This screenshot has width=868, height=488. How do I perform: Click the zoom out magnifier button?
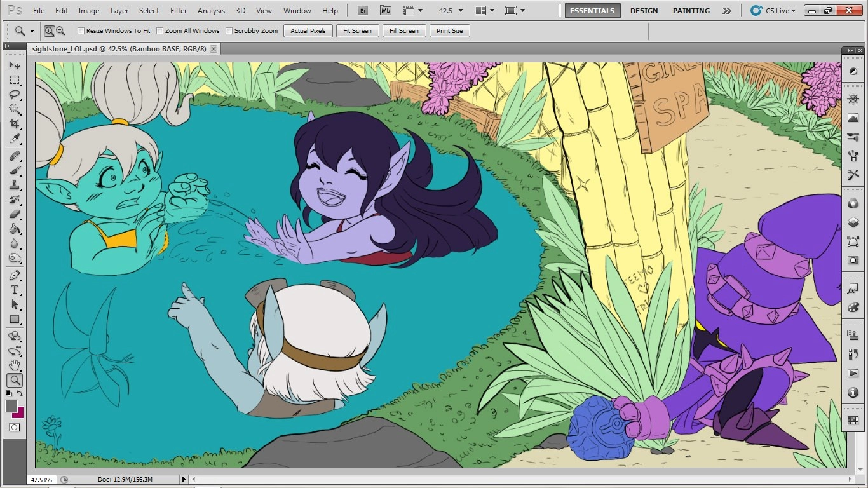pyautogui.click(x=60, y=30)
